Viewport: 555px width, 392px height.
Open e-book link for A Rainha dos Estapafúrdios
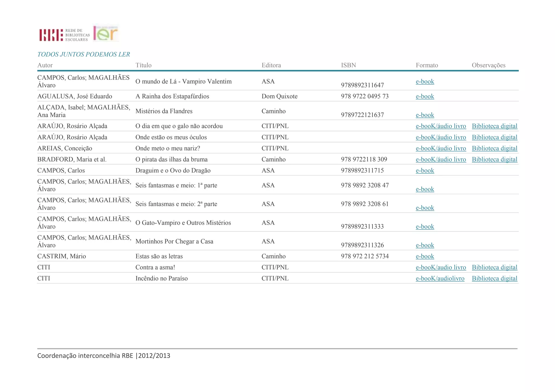click(425, 96)
